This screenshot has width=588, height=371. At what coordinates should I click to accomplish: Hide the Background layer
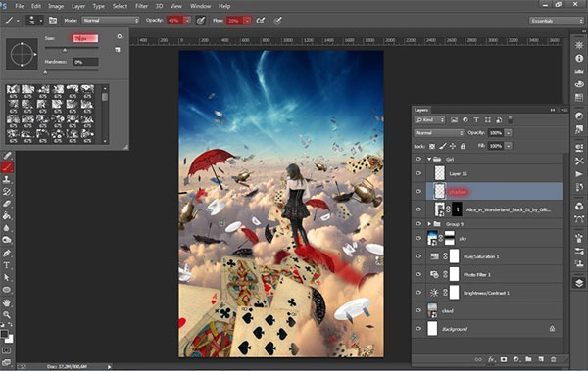[418, 329]
